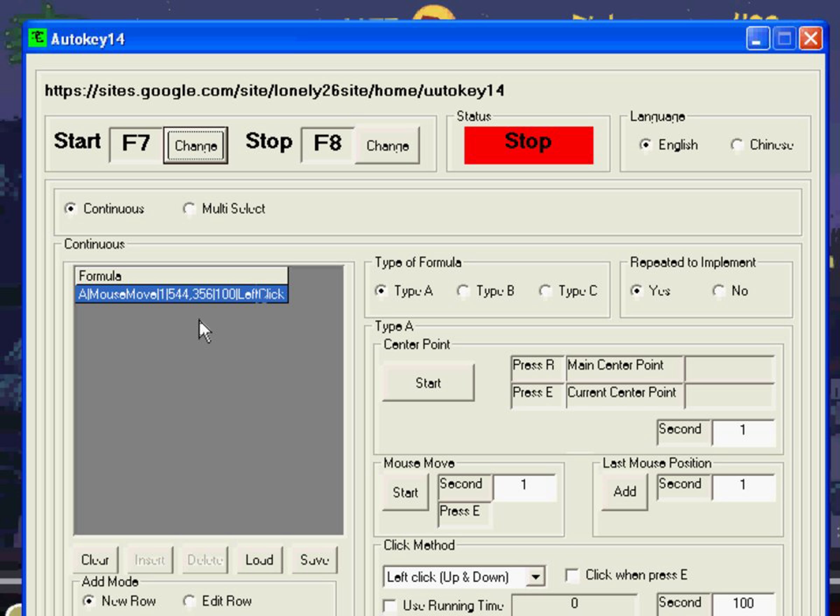The height and width of the screenshot is (616, 840).
Task: Switch language to Chinese
Action: tap(737, 145)
